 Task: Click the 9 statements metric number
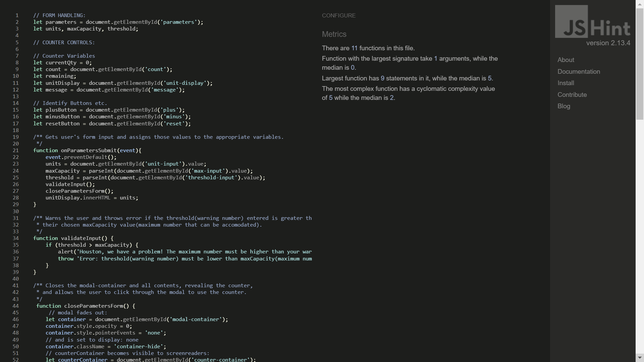coord(382,78)
